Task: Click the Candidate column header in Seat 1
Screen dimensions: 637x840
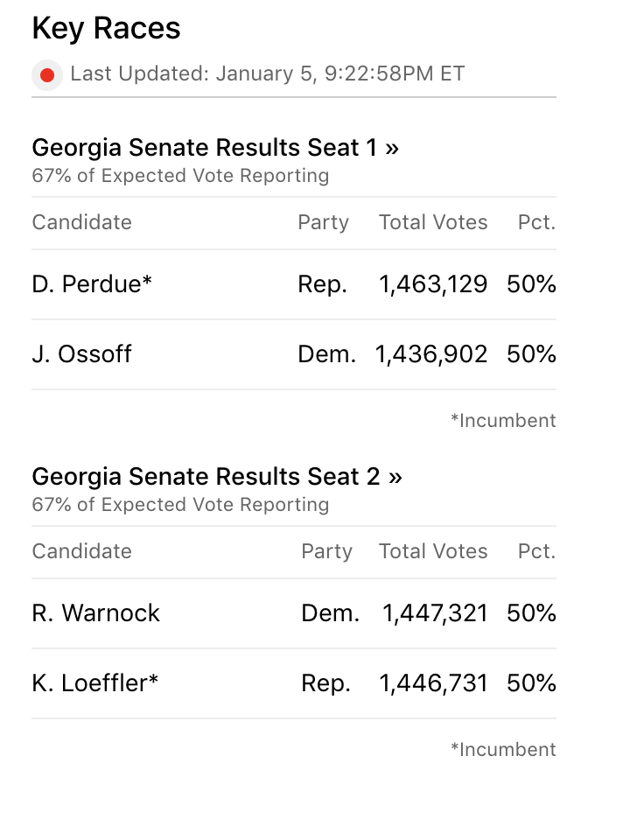Action: pos(81,222)
